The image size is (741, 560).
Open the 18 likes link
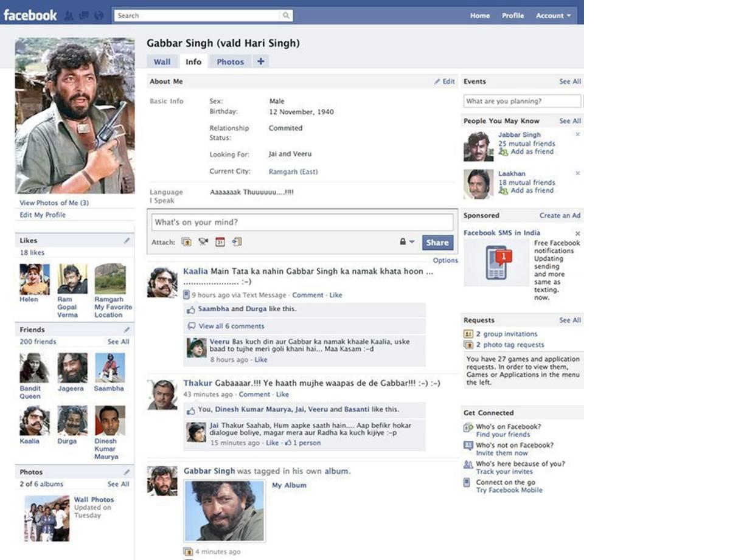point(32,252)
